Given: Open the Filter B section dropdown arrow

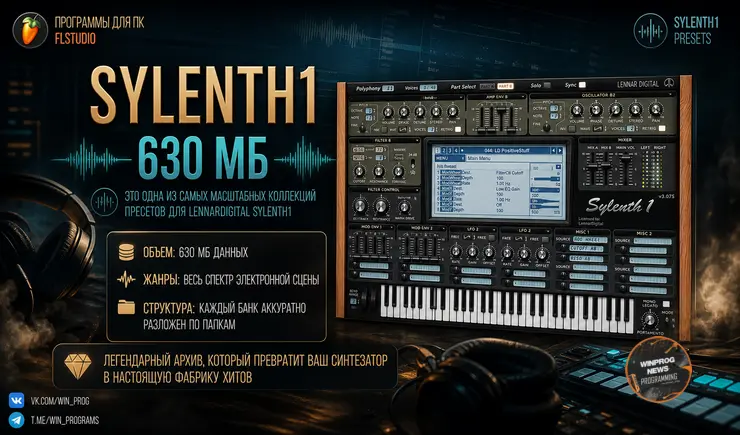Looking at the screenshot, I should [x=417, y=140].
